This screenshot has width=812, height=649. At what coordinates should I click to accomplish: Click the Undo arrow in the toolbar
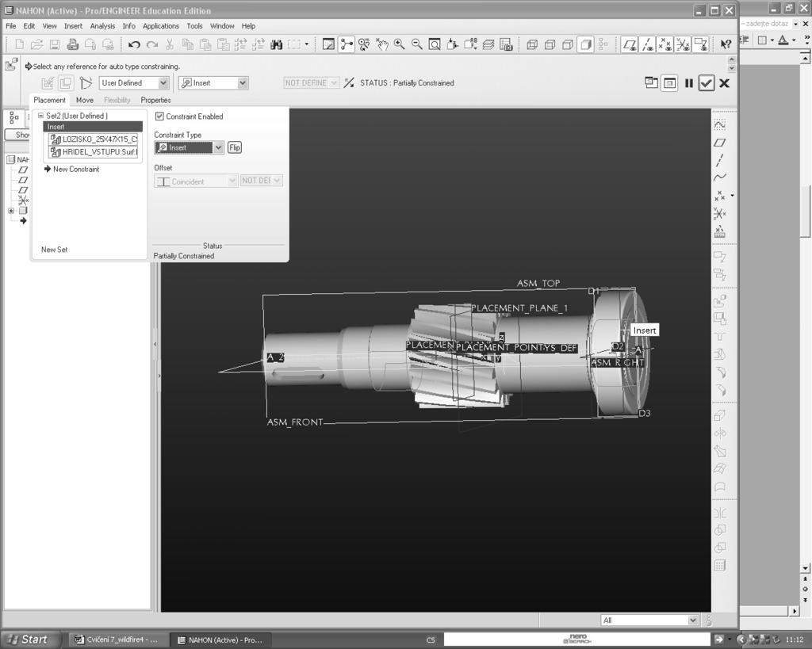click(x=134, y=45)
